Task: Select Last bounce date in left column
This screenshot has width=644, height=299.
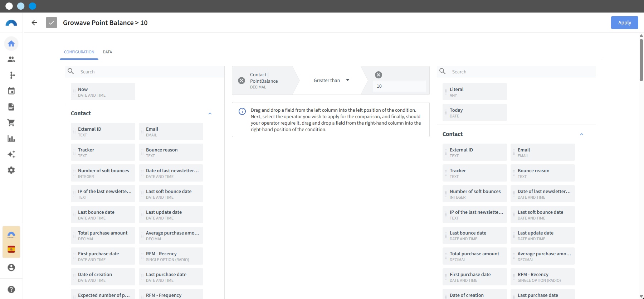Action: tap(103, 214)
